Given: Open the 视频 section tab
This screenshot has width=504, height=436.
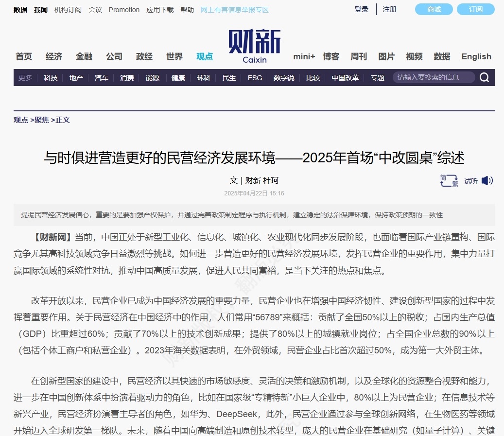Looking at the screenshot, I should (414, 56).
